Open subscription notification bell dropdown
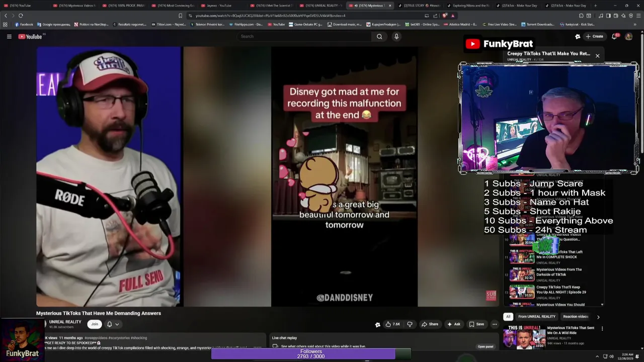Screen dimensions: 644x362 113,324
